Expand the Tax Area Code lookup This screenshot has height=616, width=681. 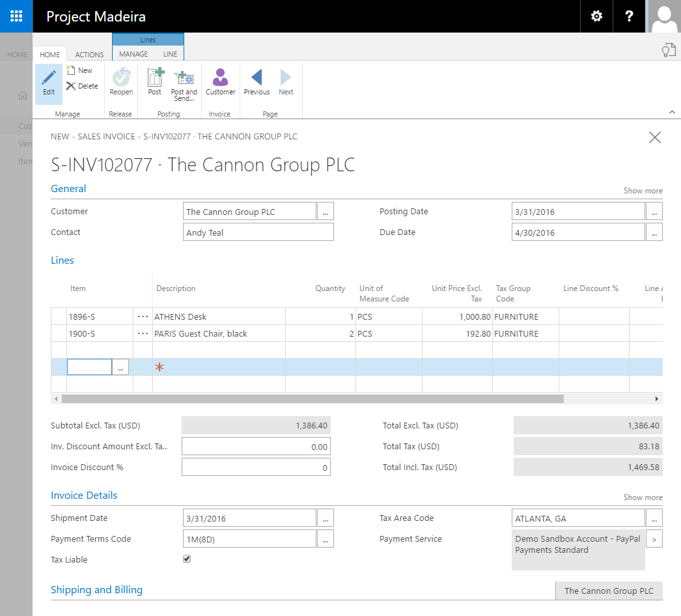[x=654, y=518]
